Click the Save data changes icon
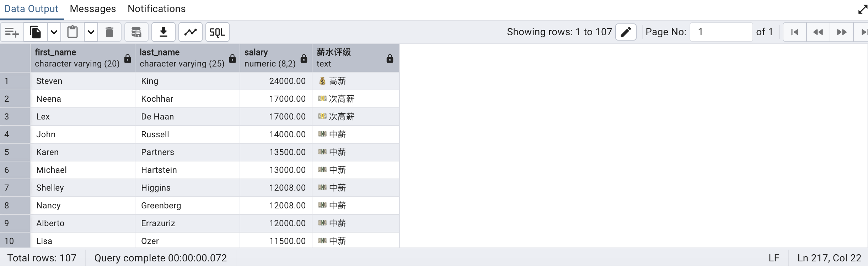This screenshot has height=266, width=868. 136,32
